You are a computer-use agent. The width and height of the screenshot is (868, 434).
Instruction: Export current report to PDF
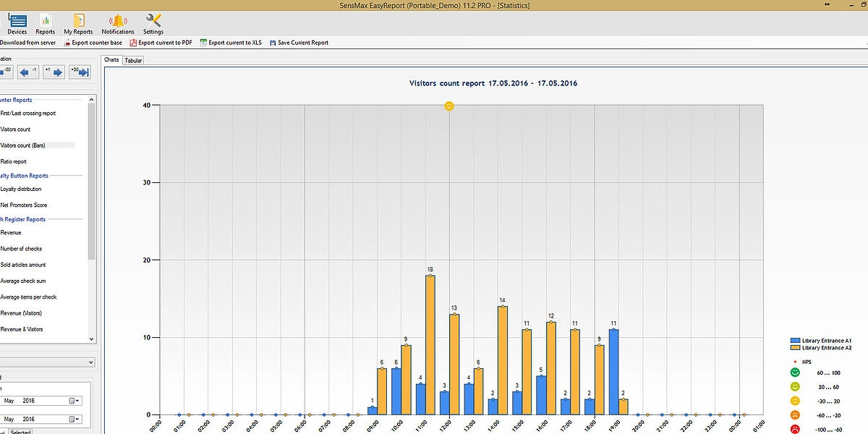pos(161,43)
